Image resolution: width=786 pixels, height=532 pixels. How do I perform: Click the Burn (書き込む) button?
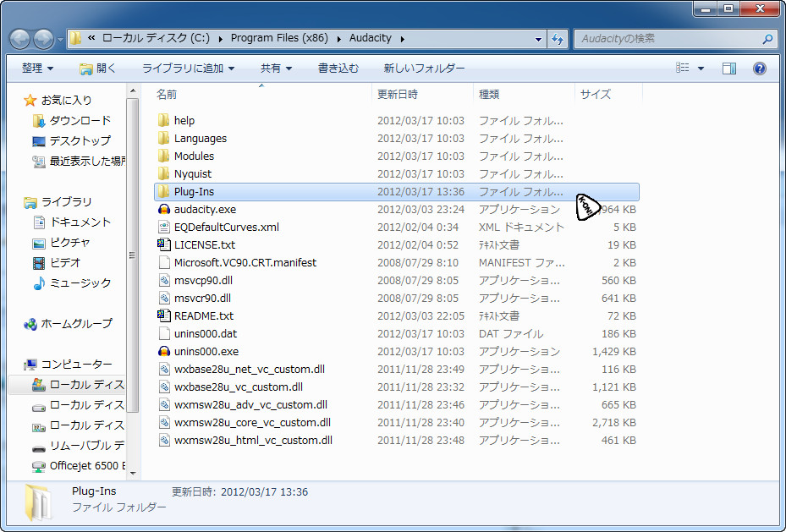point(338,69)
